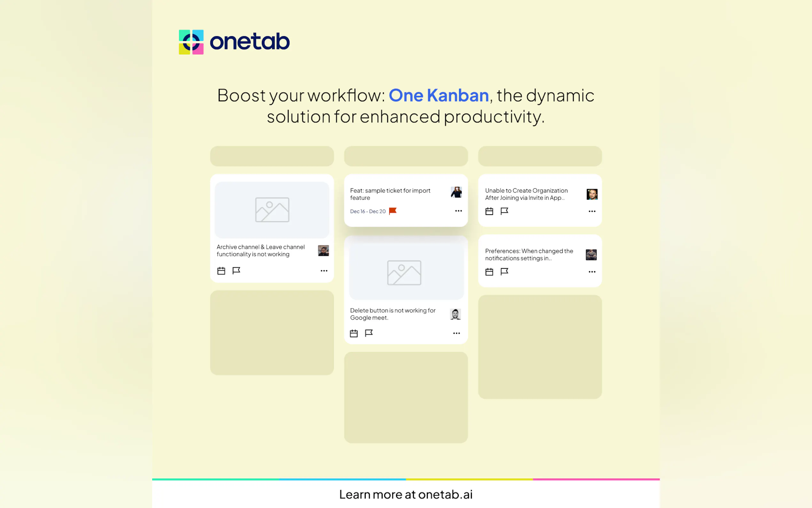Click calendar icon on Unable to Create Organization card
The height and width of the screenshot is (508, 812).
[x=489, y=211]
